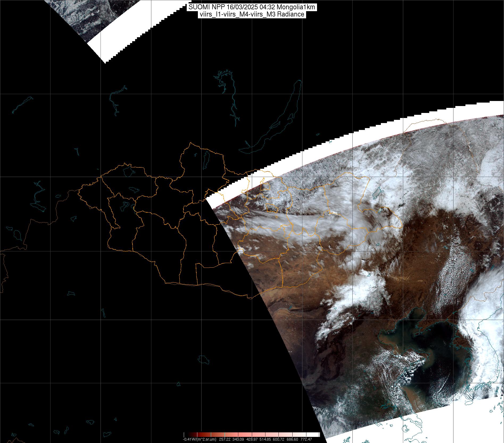Viewport: 504px width, 443px height.
Task: Click the '428.97' colorbar value
Action: coord(252,439)
